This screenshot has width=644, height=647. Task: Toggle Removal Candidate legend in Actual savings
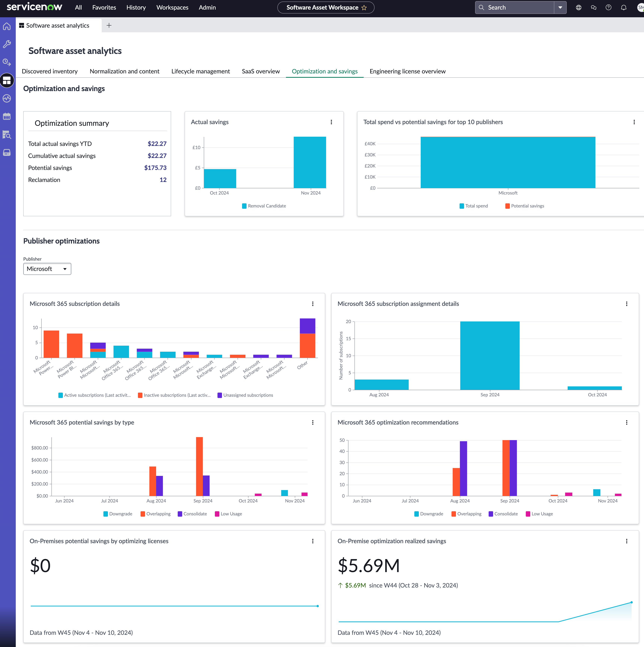[264, 206]
